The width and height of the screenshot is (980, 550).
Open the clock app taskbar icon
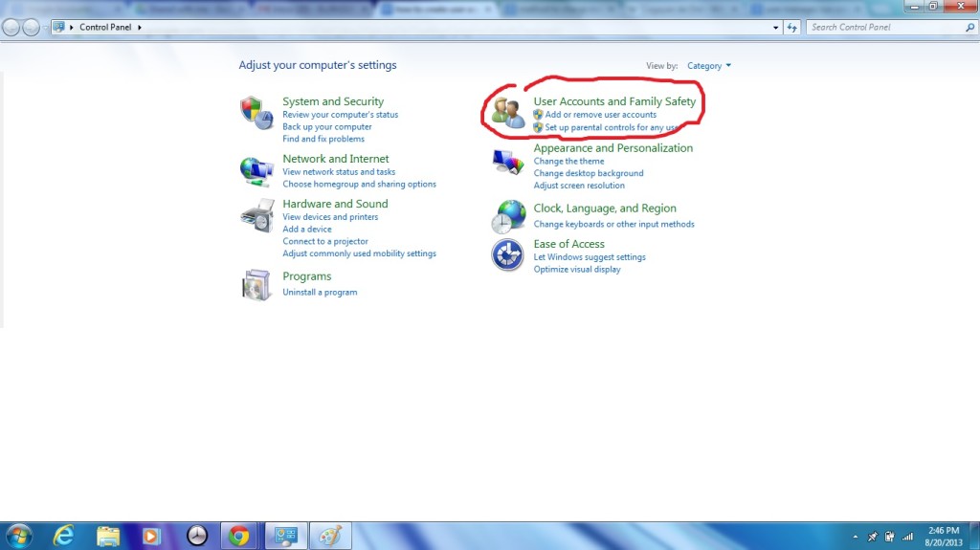coord(197,537)
